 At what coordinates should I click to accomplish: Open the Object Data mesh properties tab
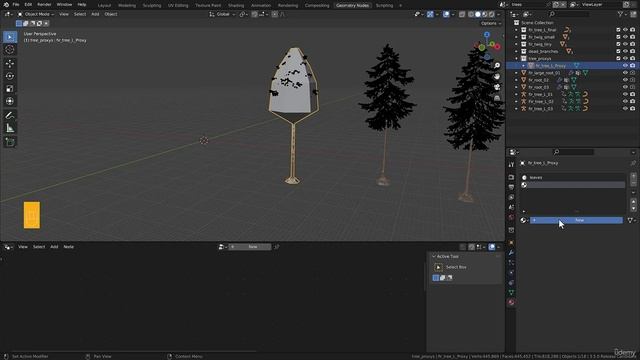(511, 293)
